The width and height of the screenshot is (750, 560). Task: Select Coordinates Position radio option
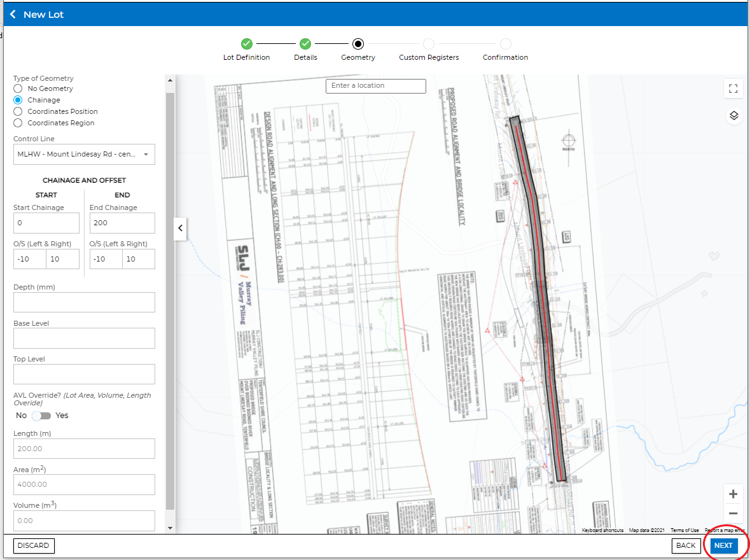[18, 111]
